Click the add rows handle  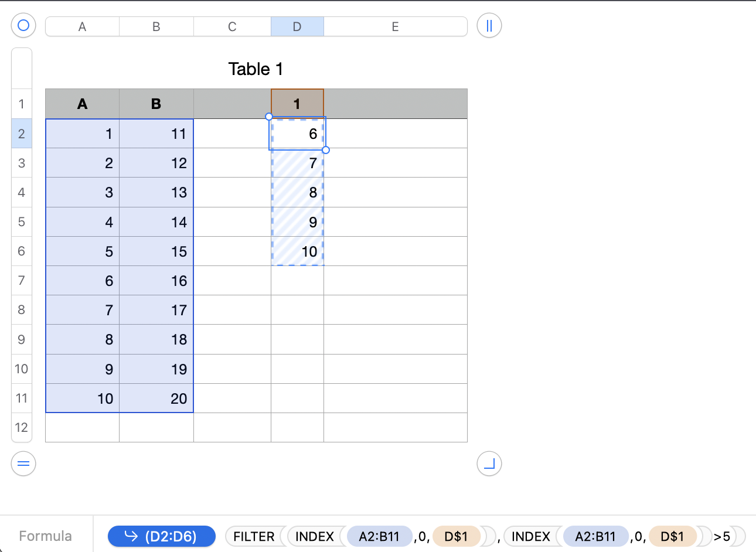23,464
